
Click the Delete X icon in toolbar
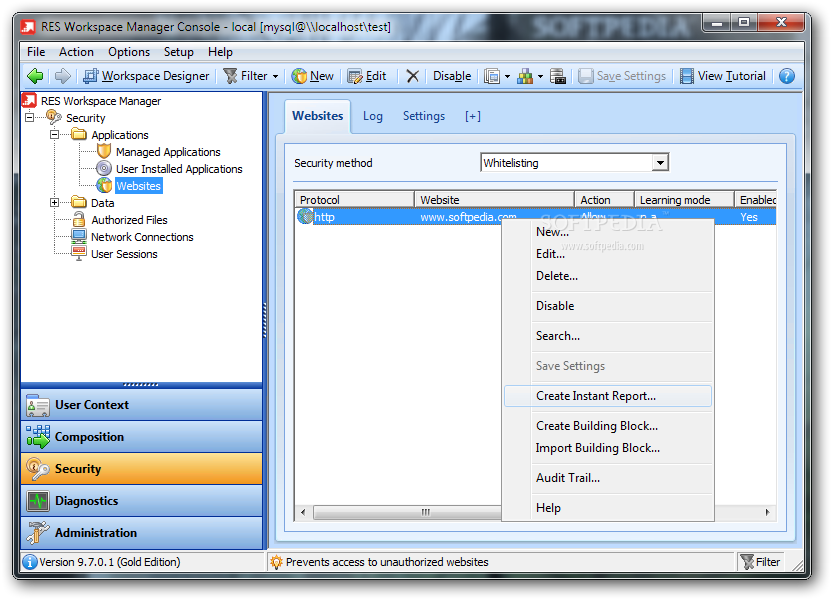(x=412, y=76)
